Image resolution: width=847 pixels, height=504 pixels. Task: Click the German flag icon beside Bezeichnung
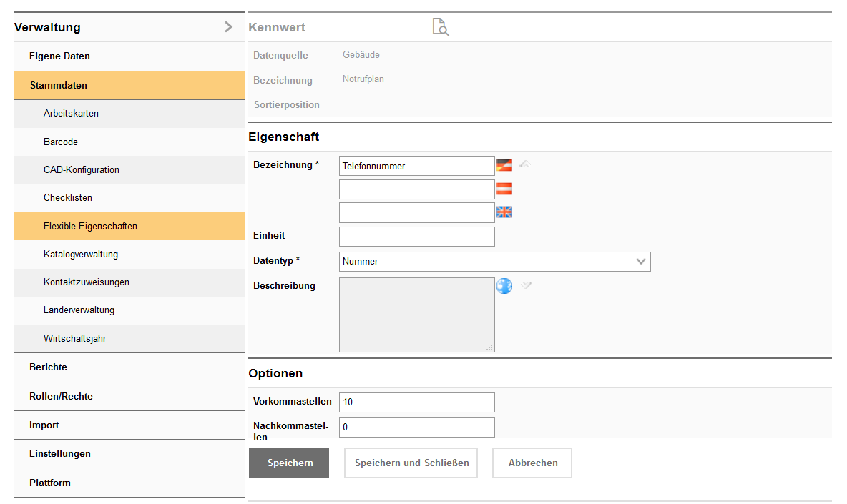[504, 165]
